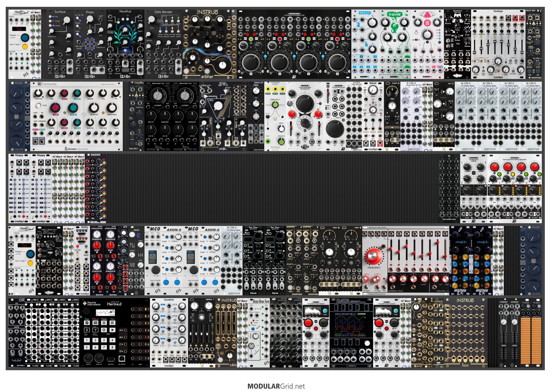This screenshot has width=553, height=392.
Task: Select the Samarkanda delay module
Action: (294, 44)
